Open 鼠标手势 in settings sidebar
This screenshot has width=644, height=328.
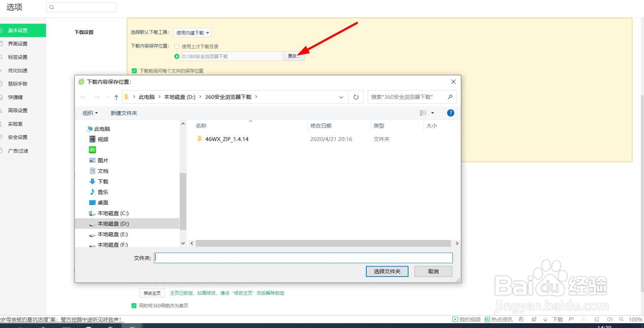tap(18, 84)
